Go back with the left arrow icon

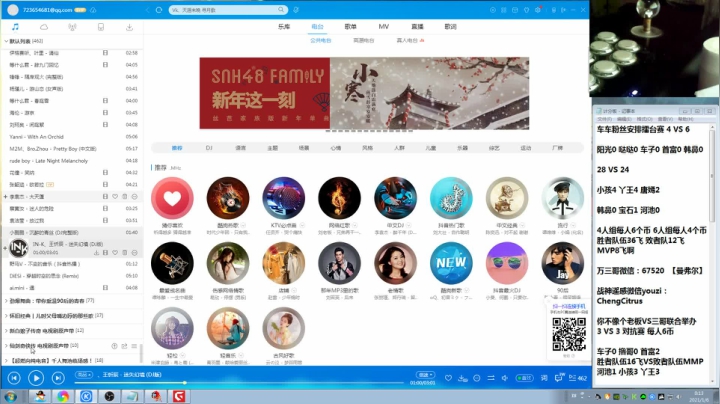click(x=147, y=10)
